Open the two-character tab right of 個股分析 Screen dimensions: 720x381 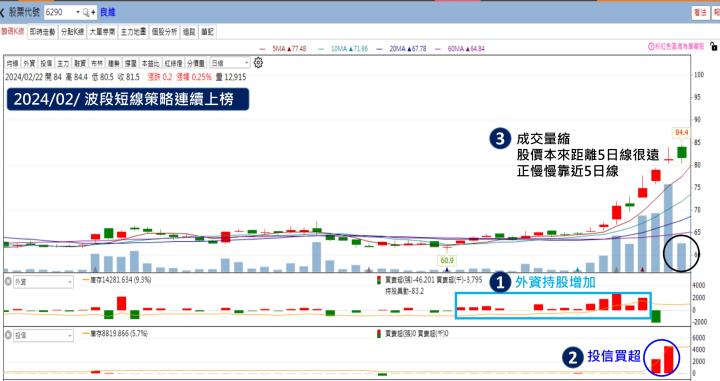pyautogui.click(x=189, y=32)
